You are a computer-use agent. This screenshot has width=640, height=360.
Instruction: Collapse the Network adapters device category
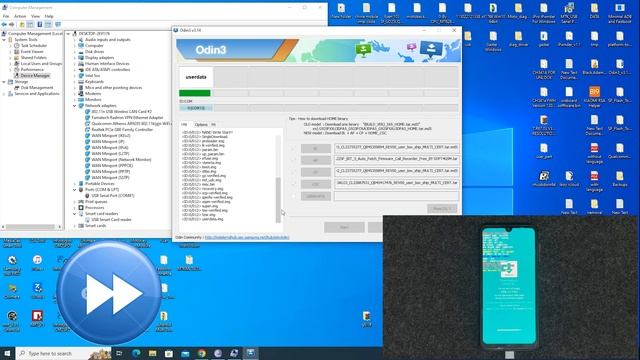[75, 106]
